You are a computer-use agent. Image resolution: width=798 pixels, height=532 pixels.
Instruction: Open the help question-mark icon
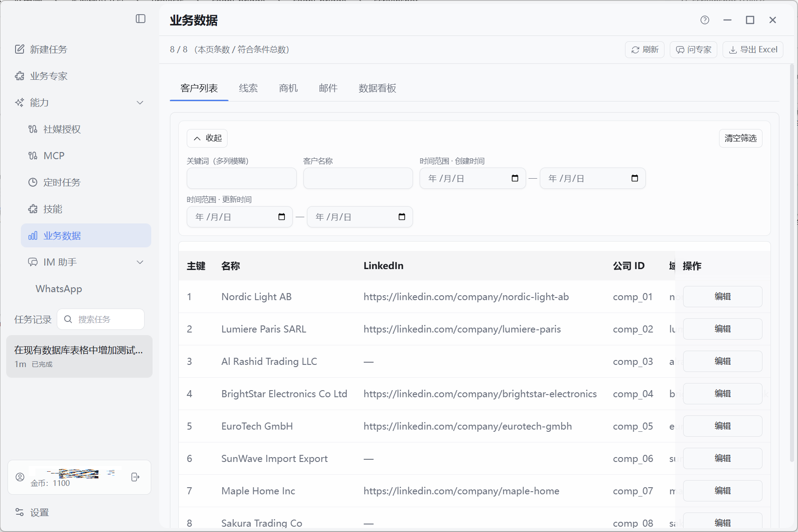(x=705, y=20)
